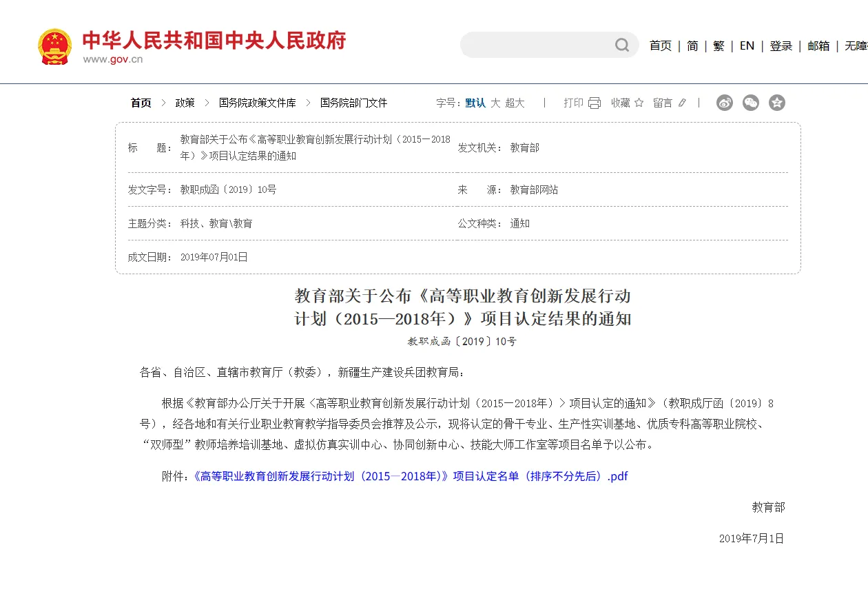Open 国务院部门文件 breadcrumb
This screenshot has width=868, height=596.
[353, 103]
